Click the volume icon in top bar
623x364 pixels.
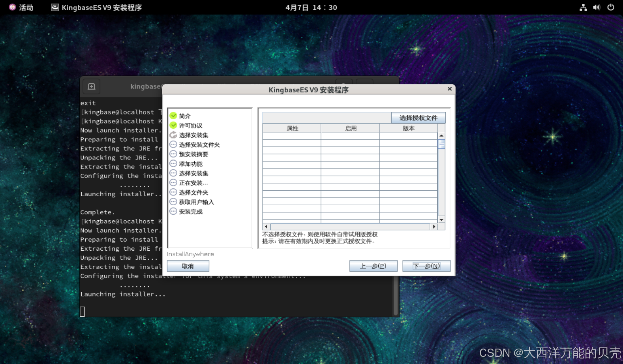click(597, 7)
